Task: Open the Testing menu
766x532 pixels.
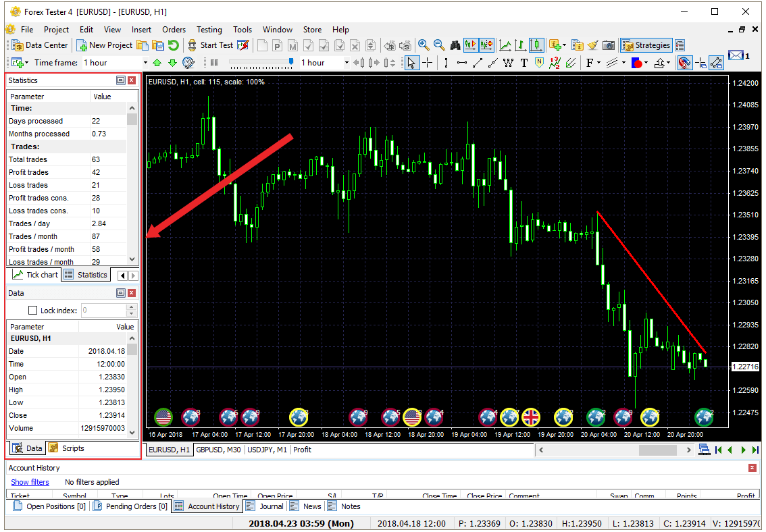Action: (x=209, y=30)
